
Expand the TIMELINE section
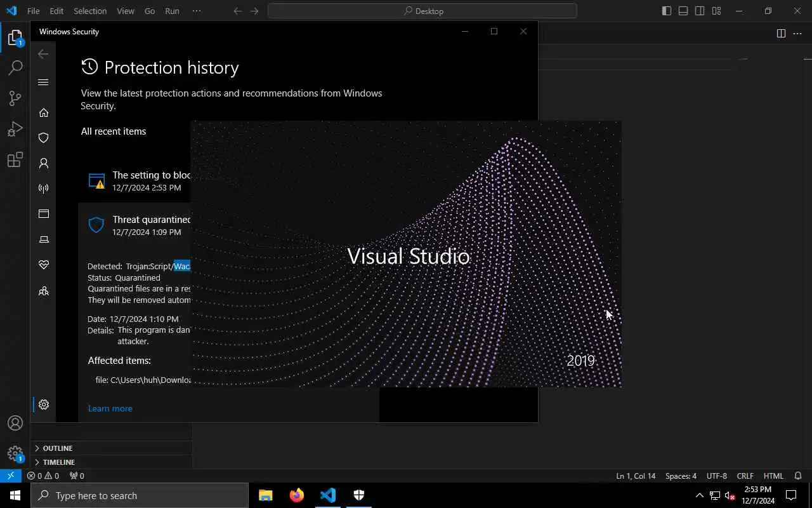pyautogui.click(x=112, y=462)
